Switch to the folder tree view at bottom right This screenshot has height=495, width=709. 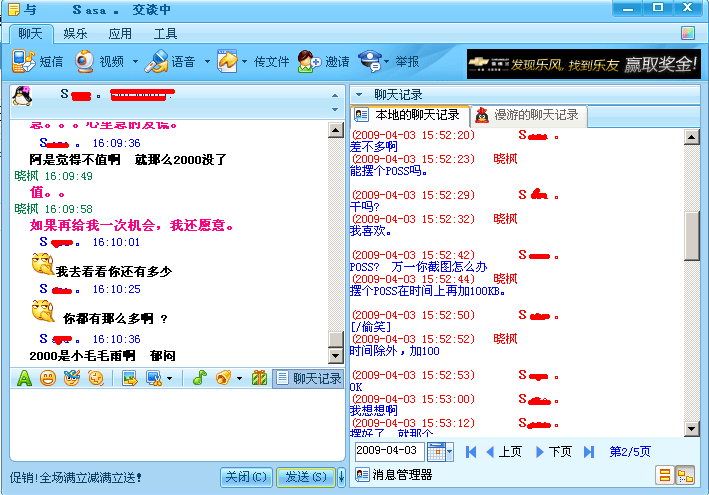click(x=685, y=475)
